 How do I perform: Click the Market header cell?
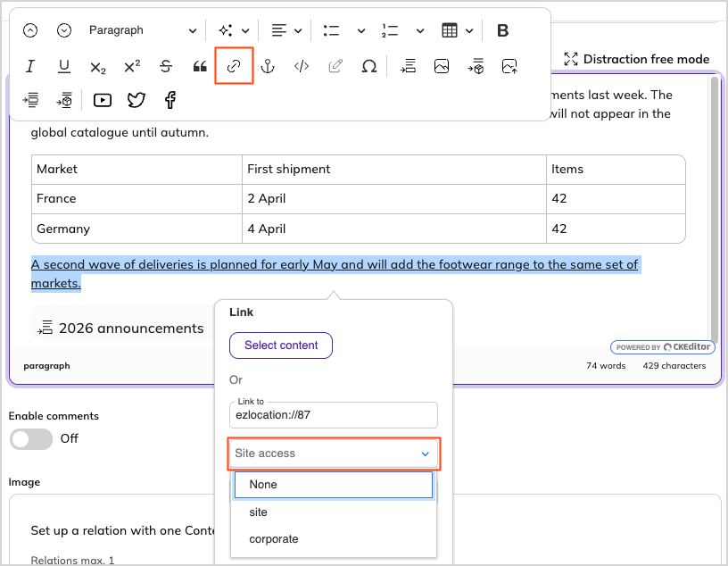[x=137, y=170]
